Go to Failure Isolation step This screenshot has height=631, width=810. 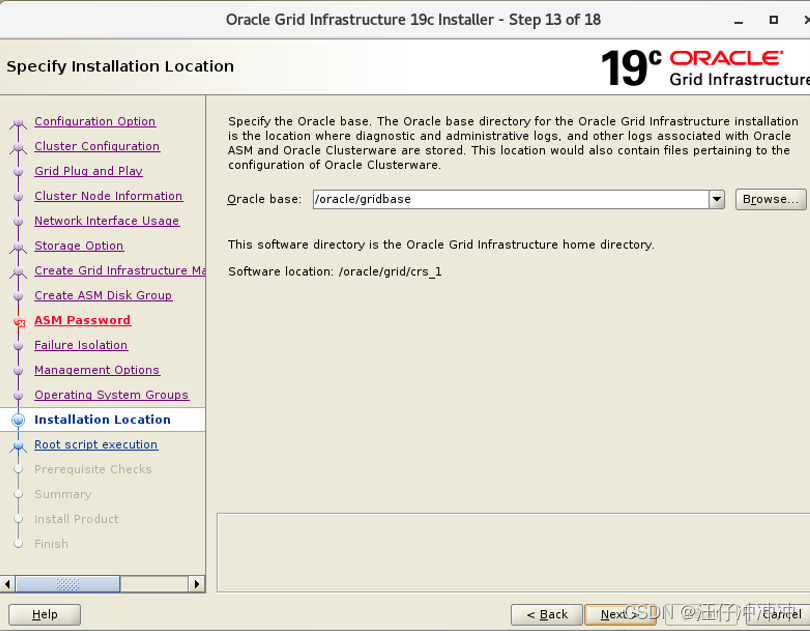pyautogui.click(x=81, y=345)
